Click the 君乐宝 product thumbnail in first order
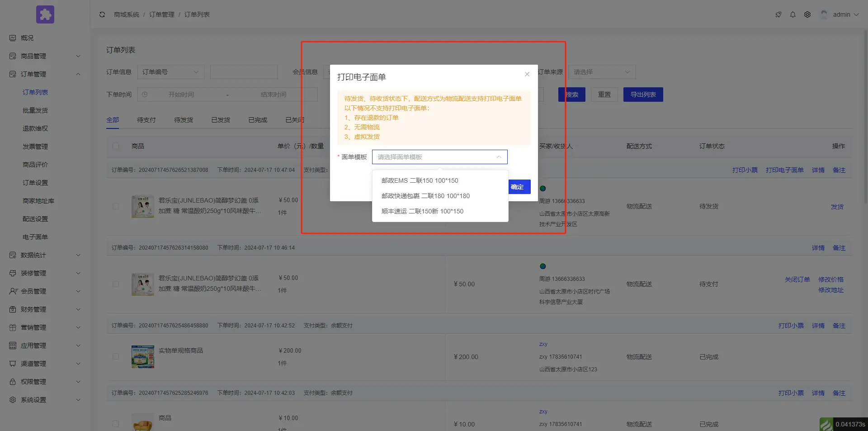The image size is (868, 431). pos(142,206)
